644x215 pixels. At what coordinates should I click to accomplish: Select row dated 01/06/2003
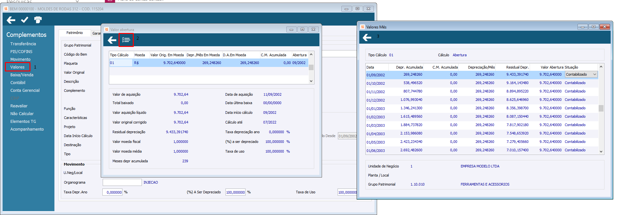point(482,150)
